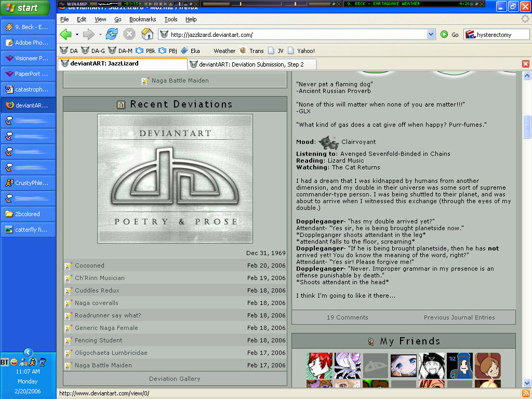Open the DA bookmark
The height and width of the screenshot is (399, 532).
pos(69,50)
